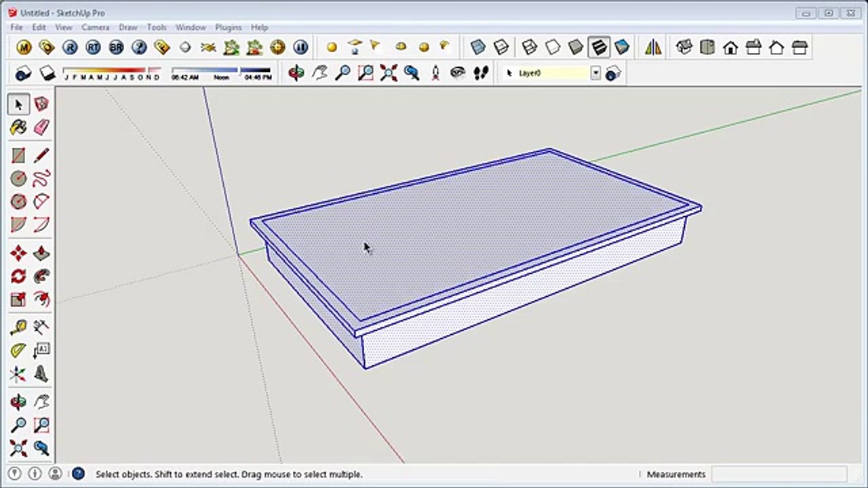Open the Edit menu

pyautogui.click(x=39, y=27)
